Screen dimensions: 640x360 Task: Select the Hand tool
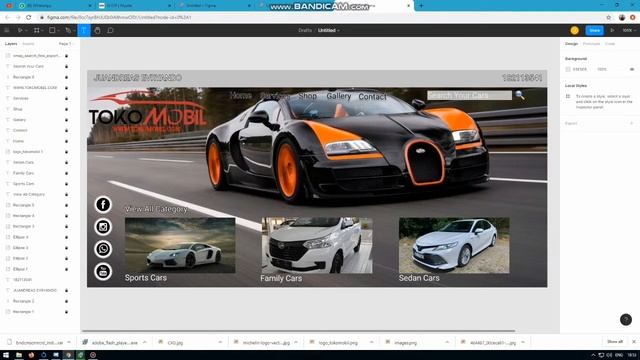(x=97, y=30)
